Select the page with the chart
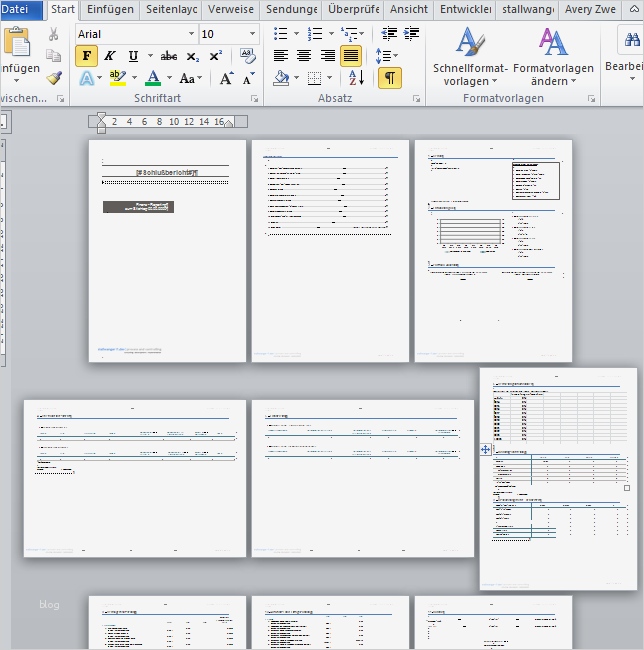Viewport: 644px width, 650px height. [493, 251]
